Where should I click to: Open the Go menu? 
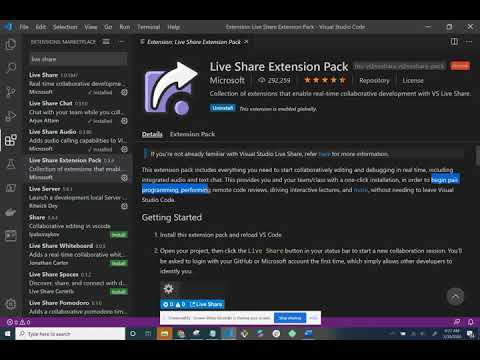coord(108,27)
